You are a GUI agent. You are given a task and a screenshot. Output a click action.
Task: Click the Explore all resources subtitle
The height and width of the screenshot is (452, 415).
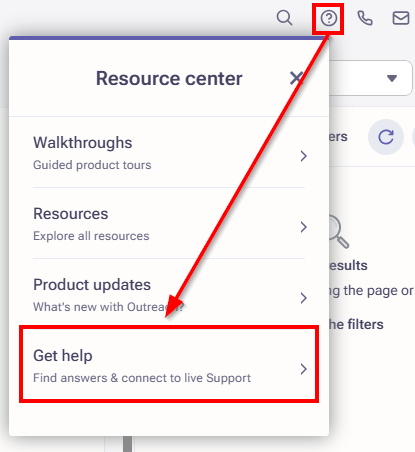[91, 236]
